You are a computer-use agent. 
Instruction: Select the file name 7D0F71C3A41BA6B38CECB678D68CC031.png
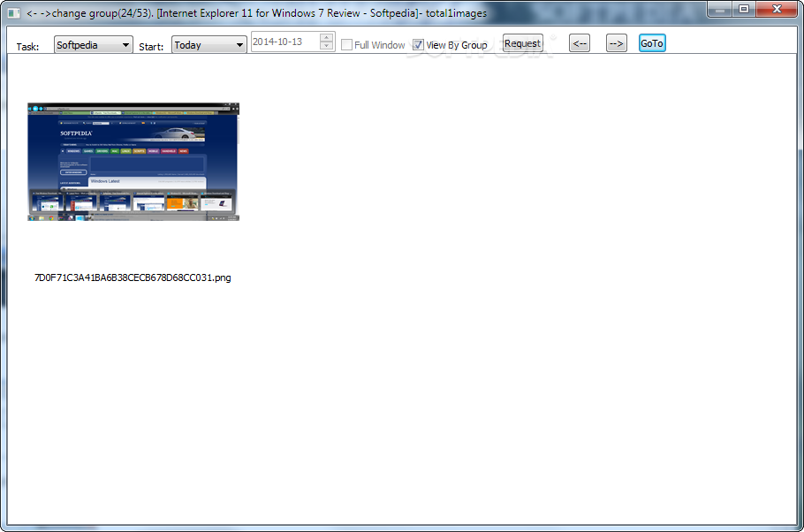[x=133, y=277]
